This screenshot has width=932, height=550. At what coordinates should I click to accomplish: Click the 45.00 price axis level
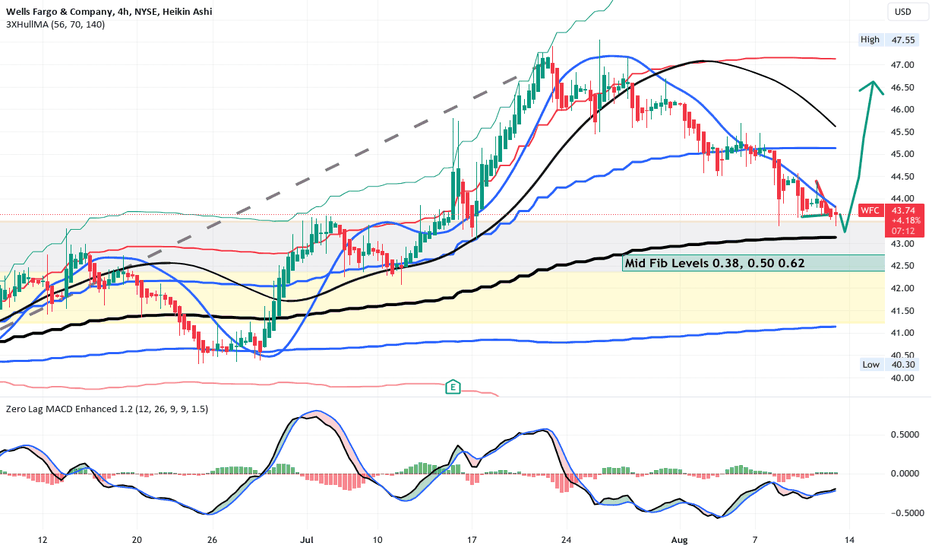click(x=902, y=154)
